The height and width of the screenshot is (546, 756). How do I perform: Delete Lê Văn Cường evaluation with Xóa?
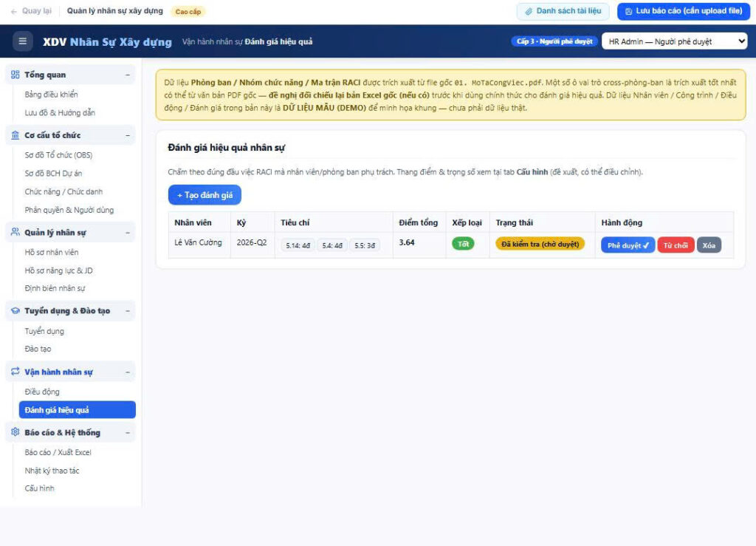pyautogui.click(x=709, y=245)
